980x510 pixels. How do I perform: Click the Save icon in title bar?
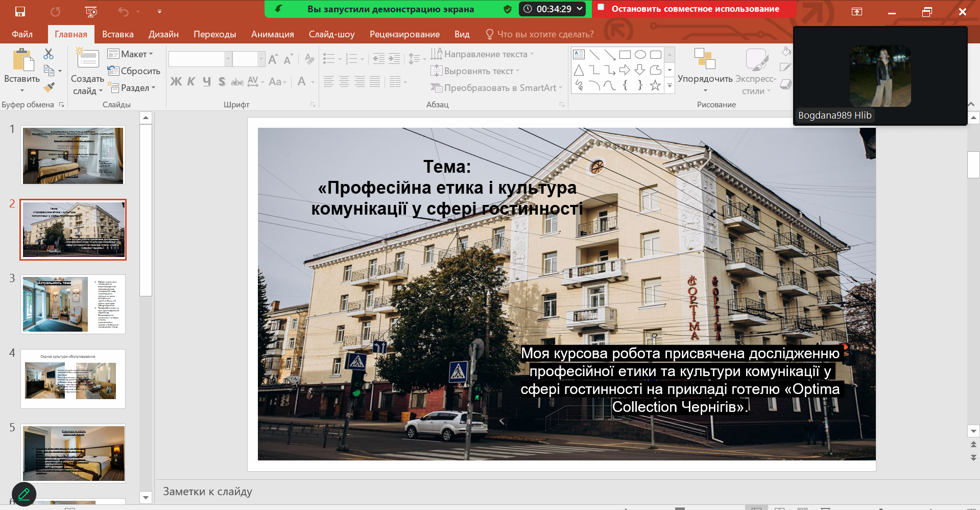(x=20, y=11)
